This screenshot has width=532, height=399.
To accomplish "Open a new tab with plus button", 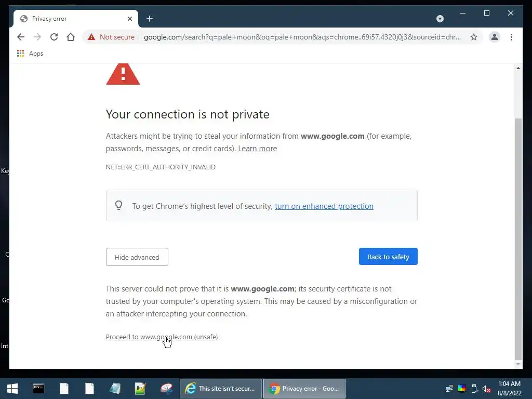I will (x=150, y=19).
